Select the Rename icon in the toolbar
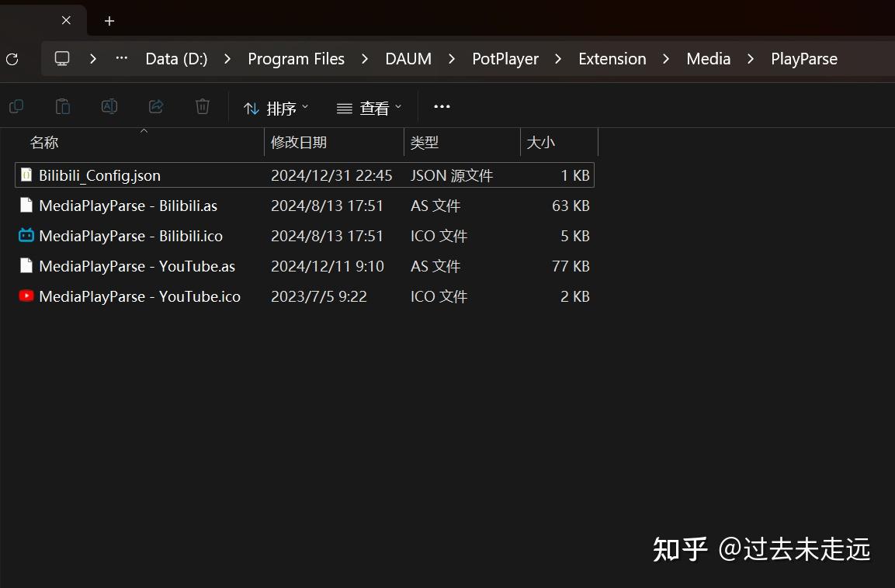895x588 pixels. [x=109, y=106]
